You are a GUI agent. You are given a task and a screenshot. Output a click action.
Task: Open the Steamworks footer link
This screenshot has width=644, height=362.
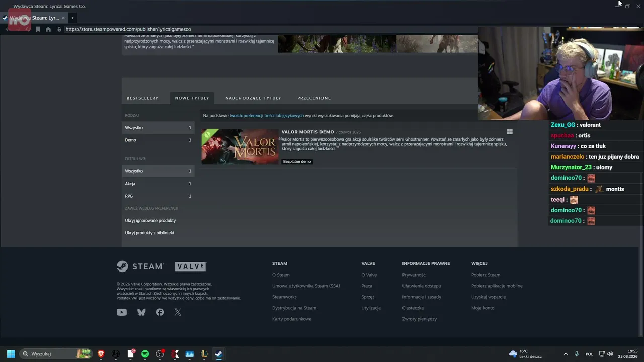[x=284, y=297]
